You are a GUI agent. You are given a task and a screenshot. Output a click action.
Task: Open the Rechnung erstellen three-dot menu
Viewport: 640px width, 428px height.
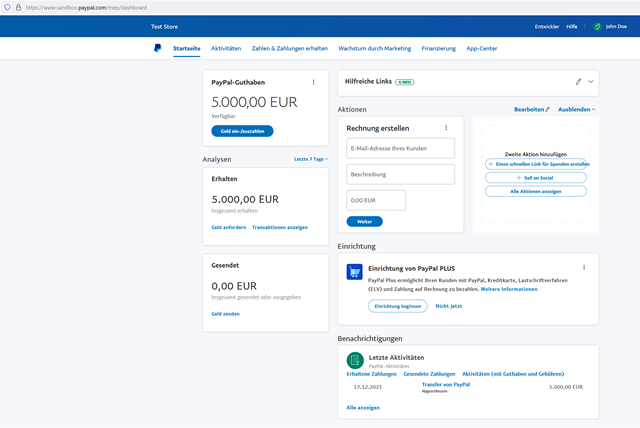tap(446, 128)
